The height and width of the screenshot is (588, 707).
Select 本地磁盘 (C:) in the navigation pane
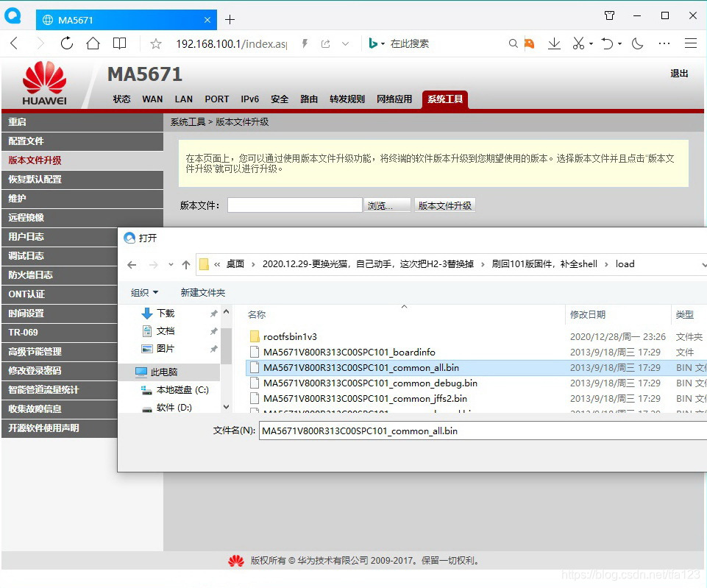[x=175, y=390]
